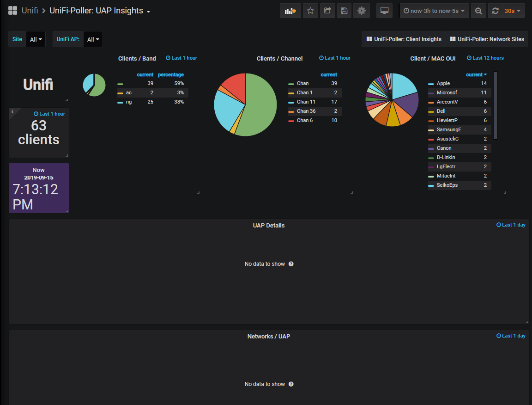Open the UniFi-Poller: Client Insights dashboard link

point(403,39)
